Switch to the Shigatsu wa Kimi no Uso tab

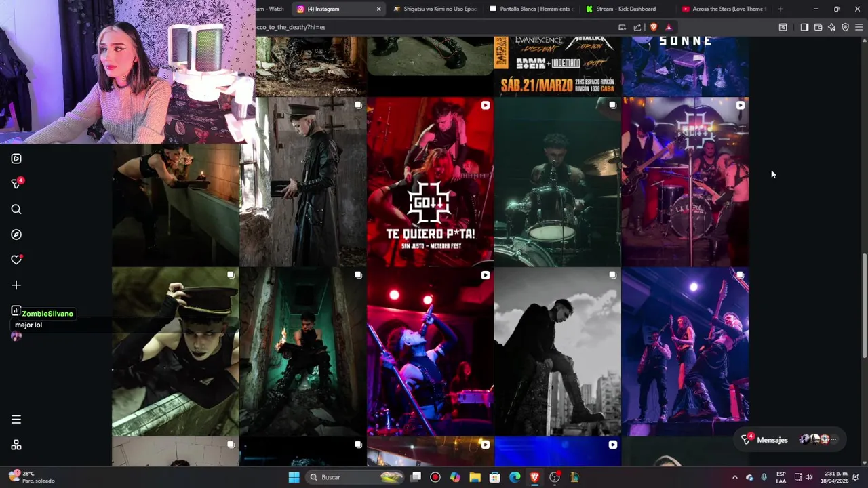(x=435, y=9)
